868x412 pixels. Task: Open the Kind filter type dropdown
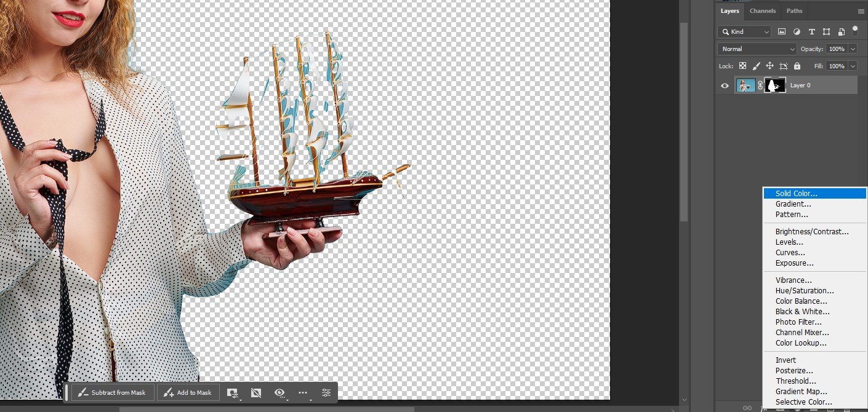744,31
